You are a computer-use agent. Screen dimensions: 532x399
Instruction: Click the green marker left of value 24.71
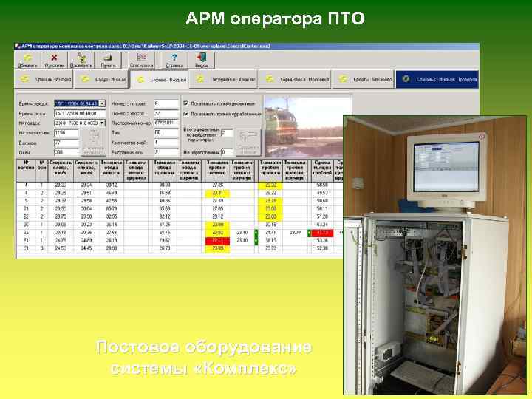256,233
